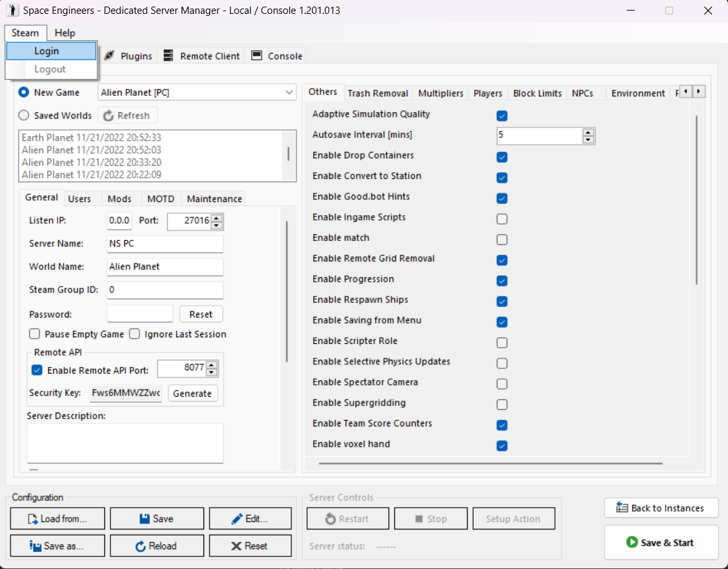
Task: Open the Help menu
Action: [x=65, y=33]
